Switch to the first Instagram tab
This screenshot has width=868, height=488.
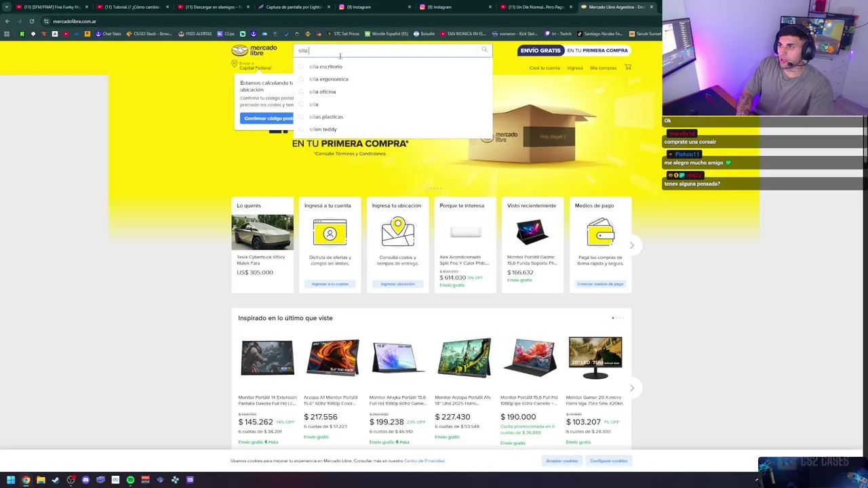coord(374,7)
